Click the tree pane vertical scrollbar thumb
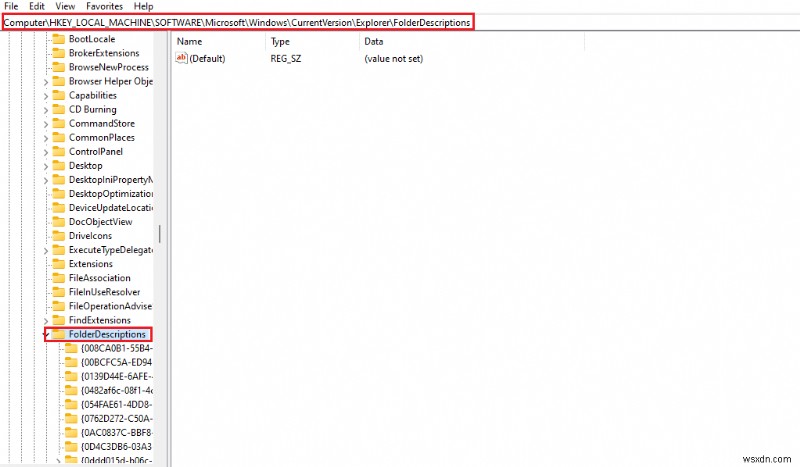This screenshot has height=467, width=800. click(160, 234)
